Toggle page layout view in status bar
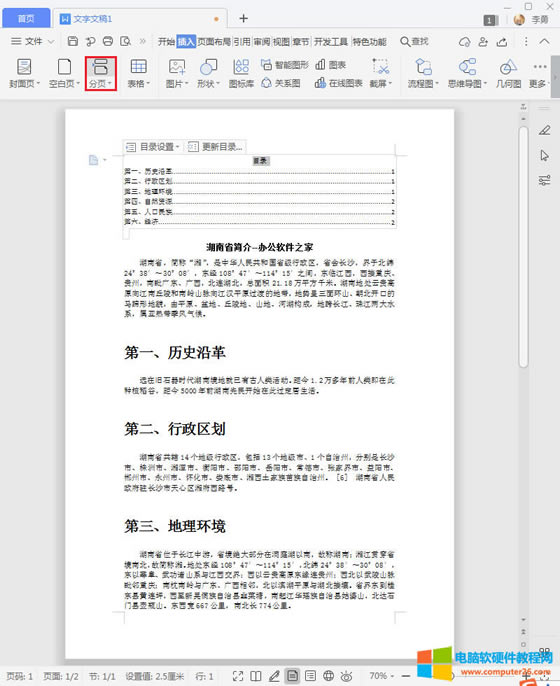Image resolution: width=560 pixels, height=686 pixels. point(292,676)
